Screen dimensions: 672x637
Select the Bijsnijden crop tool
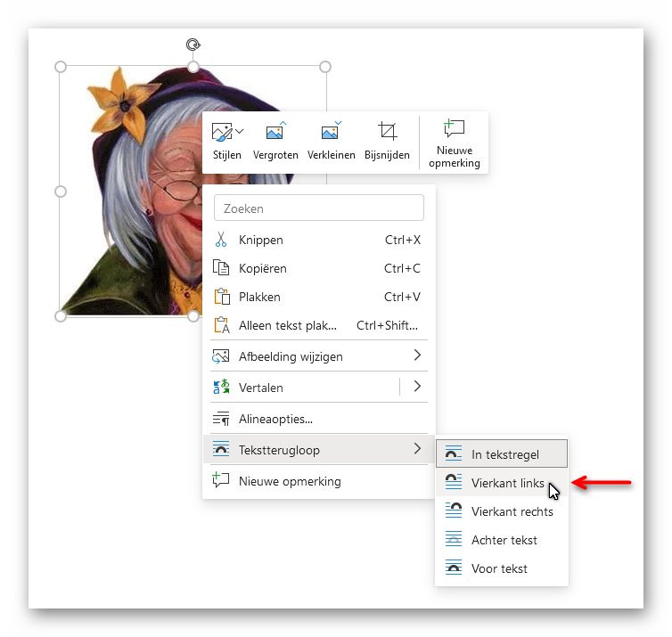pos(387,133)
